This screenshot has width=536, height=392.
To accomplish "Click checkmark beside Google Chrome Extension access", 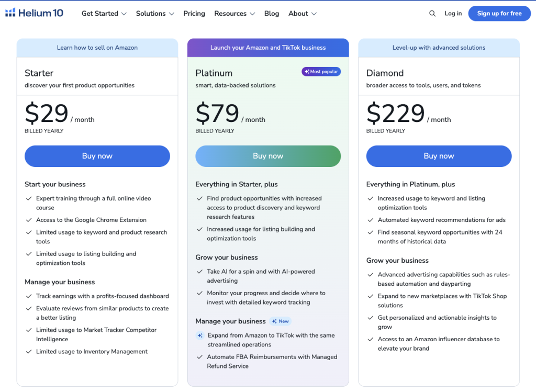I will tap(29, 220).
